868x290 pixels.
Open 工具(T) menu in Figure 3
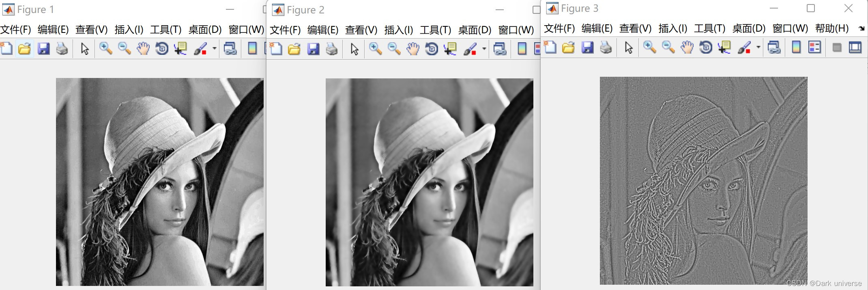point(709,28)
